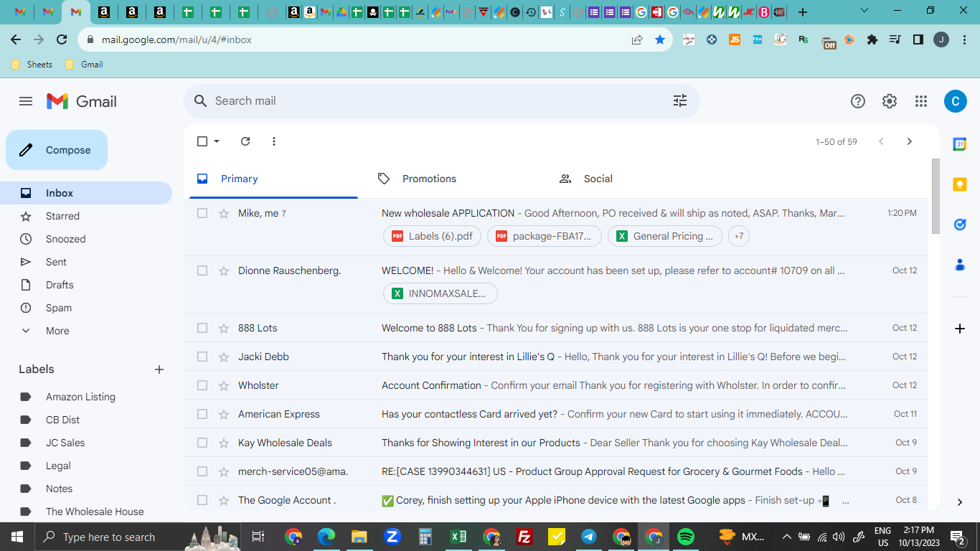Switch to the Social tab
Screen dimensions: 980x551
tap(636, 179)
